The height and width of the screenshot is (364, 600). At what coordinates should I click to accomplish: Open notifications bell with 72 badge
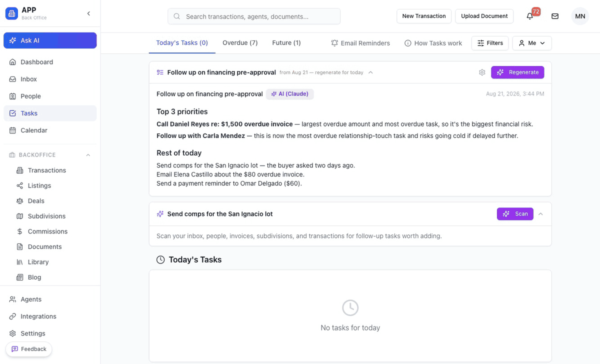pyautogui.click(x=530, y=16)
